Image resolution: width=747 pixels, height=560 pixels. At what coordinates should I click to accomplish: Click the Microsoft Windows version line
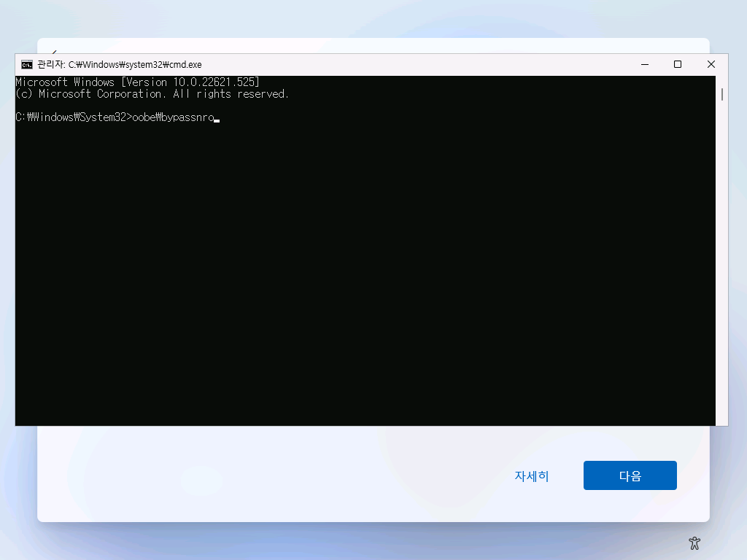click(x=138, y=82)
